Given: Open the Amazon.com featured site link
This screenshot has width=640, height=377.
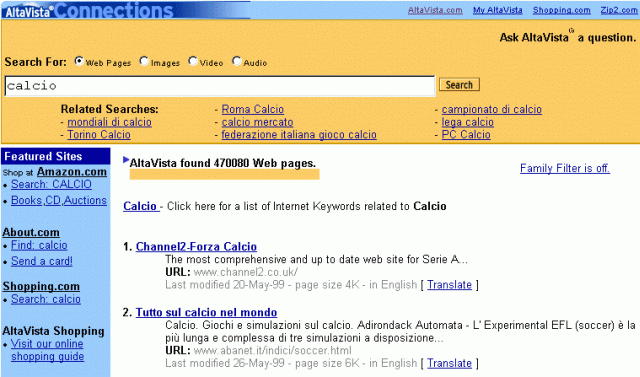Looking at the screenshot, I should (x=71, y=172).
